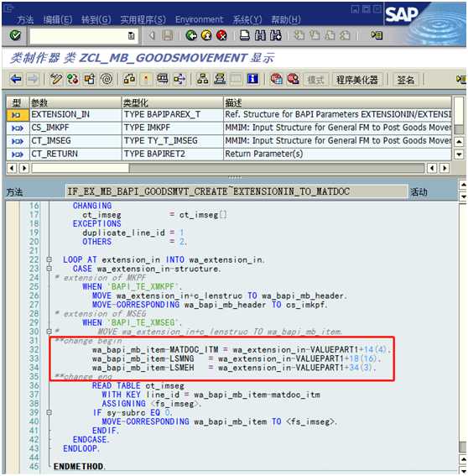Click the green Back arrow icon
The height and width of the screenshot is (476, 468).
(x=191, y=35)
